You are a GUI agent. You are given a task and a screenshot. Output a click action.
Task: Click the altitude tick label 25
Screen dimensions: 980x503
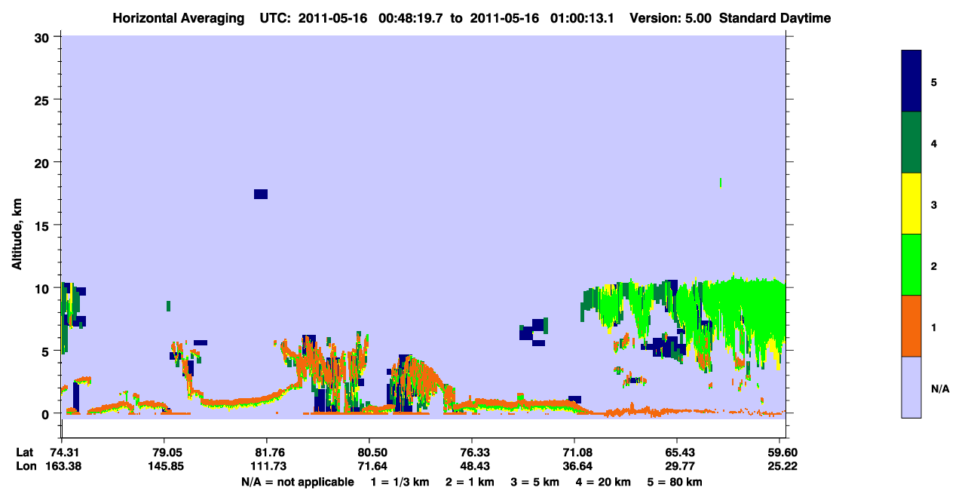coord(44,100)
